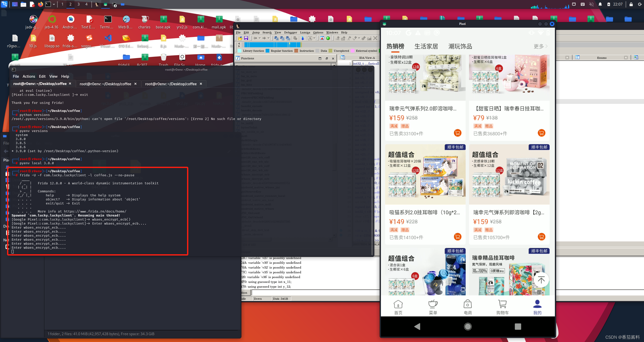Switch to second terminal tab root@r0env
This screenshot has height=342, width=644.
(x=108, y=84)
